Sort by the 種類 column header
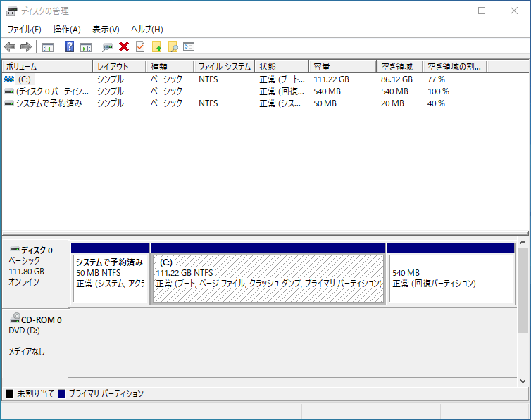Viewport: 531px width, 420px height. 170,66
